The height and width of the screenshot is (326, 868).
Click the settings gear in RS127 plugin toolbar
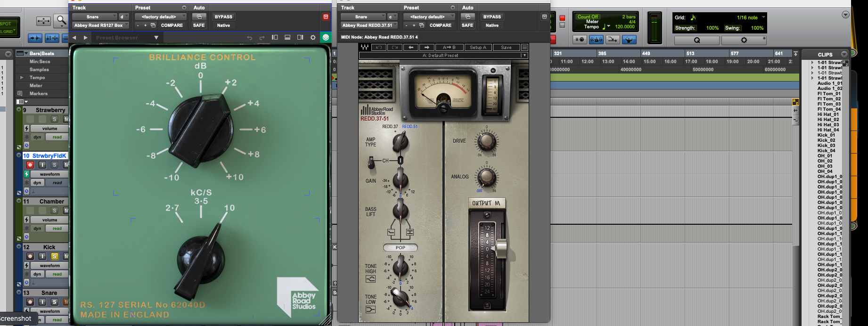click(313, 37)
